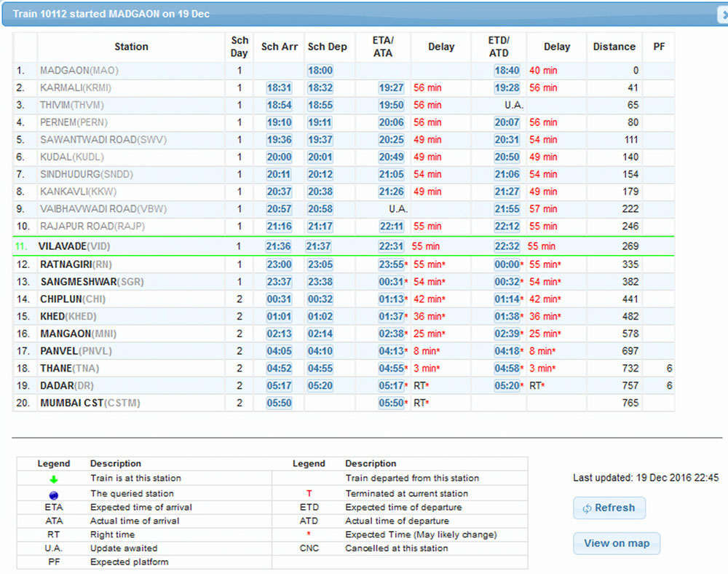Click the dialog title bar text

[111, 14]
